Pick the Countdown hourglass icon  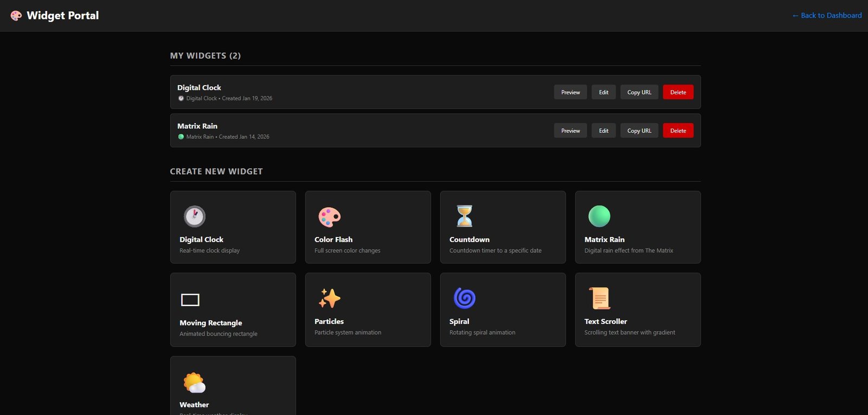click(464, 216)
